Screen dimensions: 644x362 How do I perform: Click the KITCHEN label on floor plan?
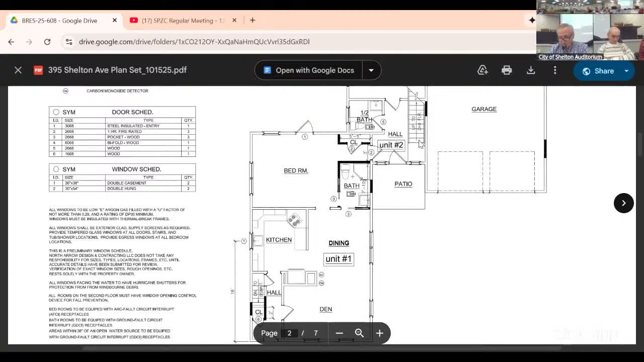pos(279,240)
